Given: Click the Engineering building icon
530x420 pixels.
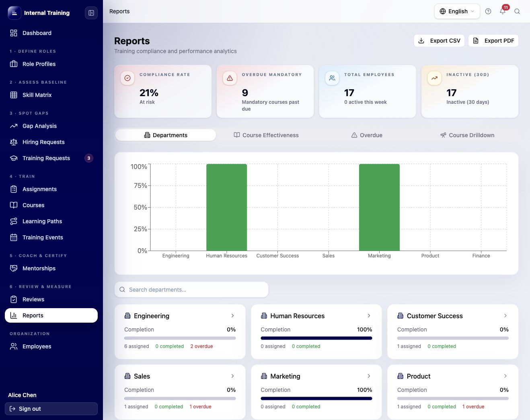Looking at the screenshot, I should [x=127, y=316].
